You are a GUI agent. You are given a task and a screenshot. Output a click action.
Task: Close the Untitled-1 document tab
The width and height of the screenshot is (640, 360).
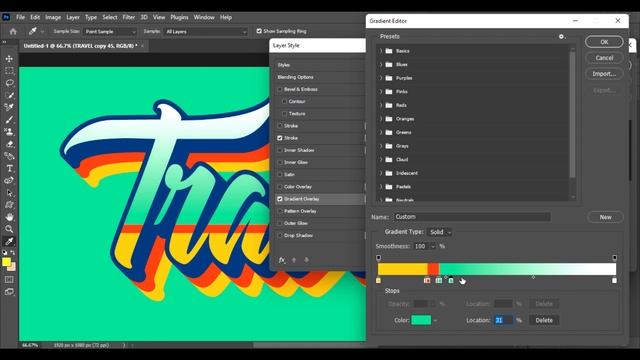coord(142,46)
